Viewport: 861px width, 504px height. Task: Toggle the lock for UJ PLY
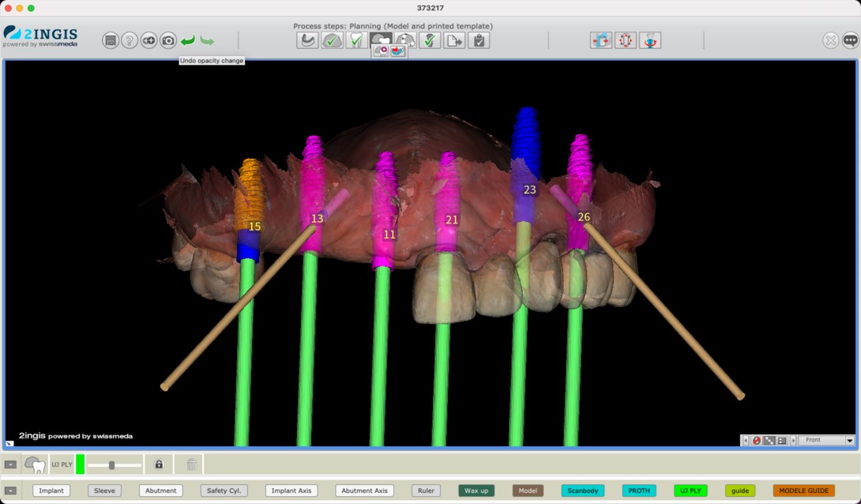pos(159,465)
